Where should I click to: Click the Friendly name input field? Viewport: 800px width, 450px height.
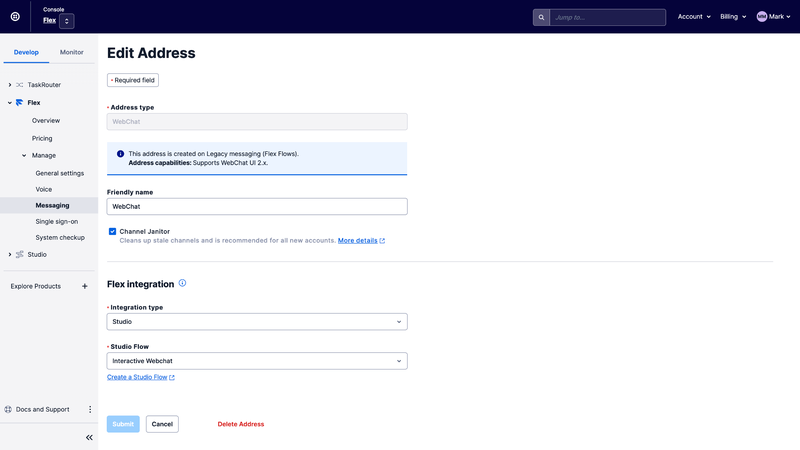[257, 206]
